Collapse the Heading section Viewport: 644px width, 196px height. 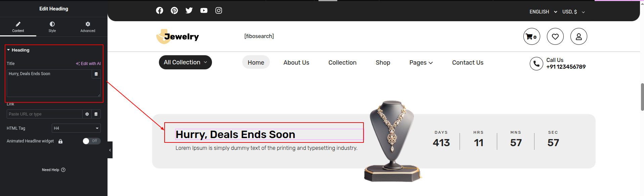coord(18,50)
